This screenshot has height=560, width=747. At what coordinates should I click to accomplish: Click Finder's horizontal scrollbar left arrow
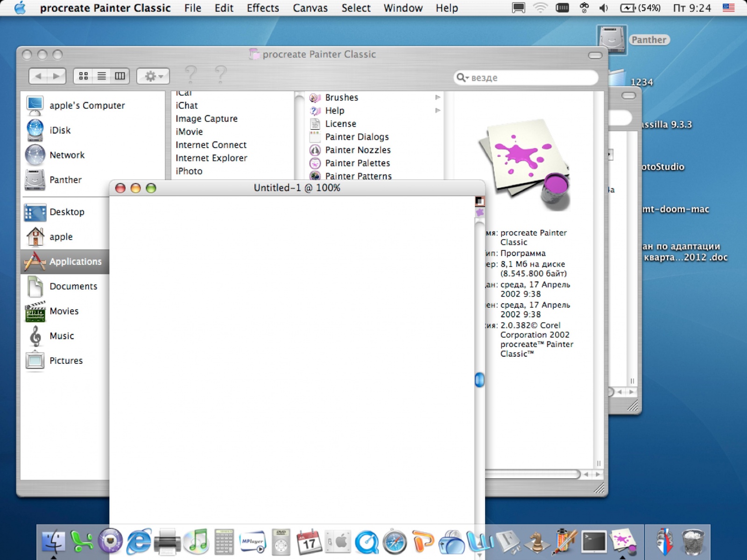586,474
